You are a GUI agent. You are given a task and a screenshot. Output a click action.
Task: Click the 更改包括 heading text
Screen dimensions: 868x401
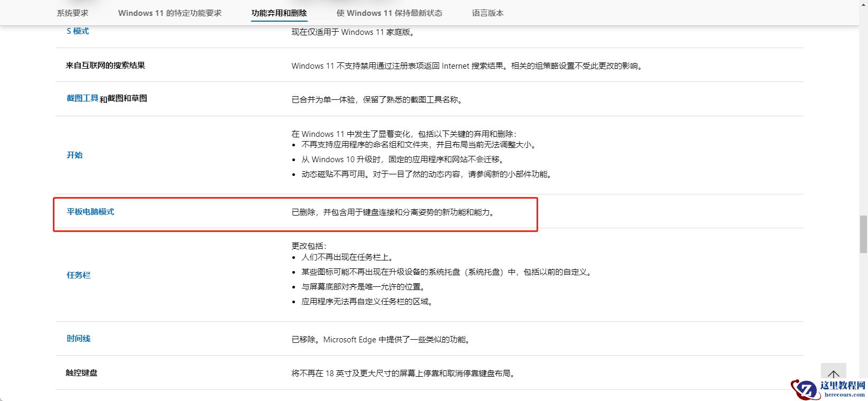[310, 246]
